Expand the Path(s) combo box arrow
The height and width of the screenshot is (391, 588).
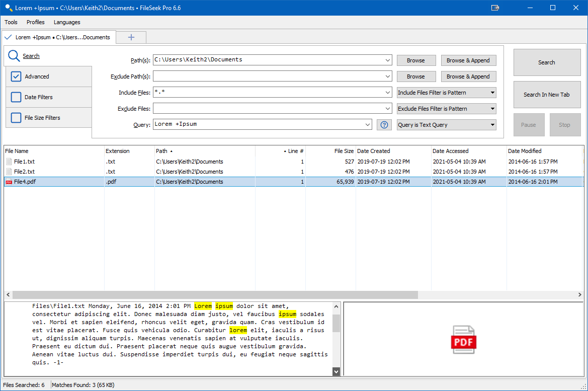pyautogui.click(x=387, y=60)
